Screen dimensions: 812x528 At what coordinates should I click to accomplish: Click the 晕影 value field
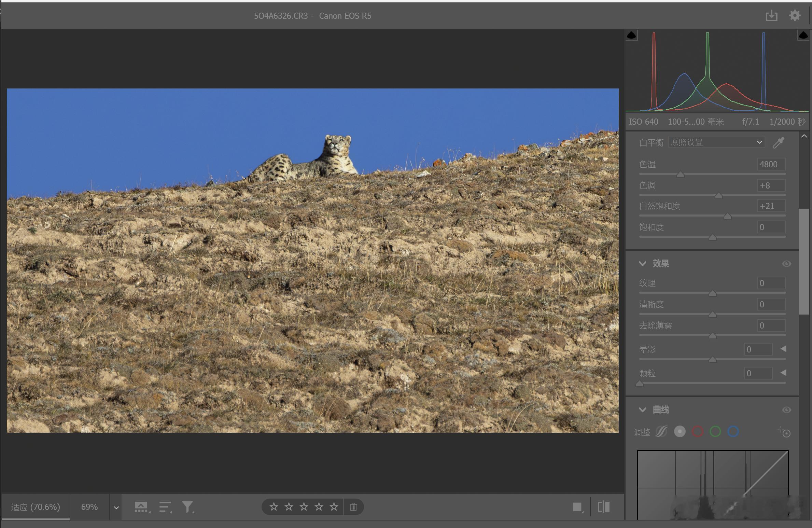tap(758, 349)
